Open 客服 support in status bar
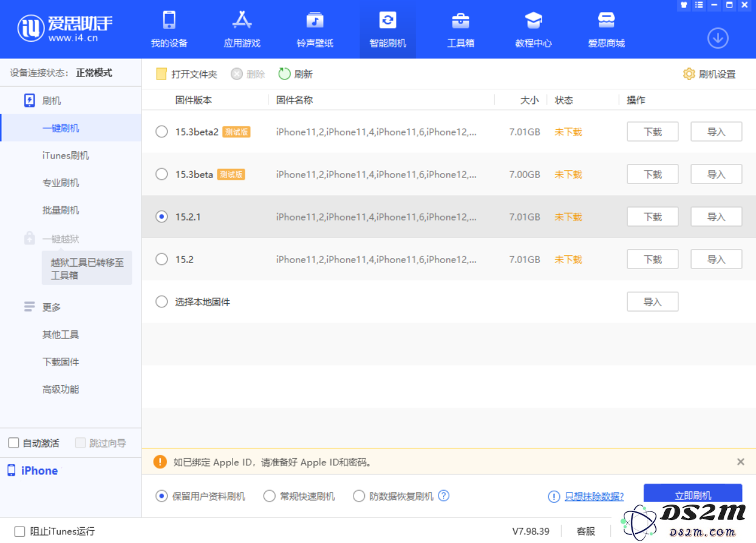The height and width of the screenshot is (543, 756). (x=586, y=531)
